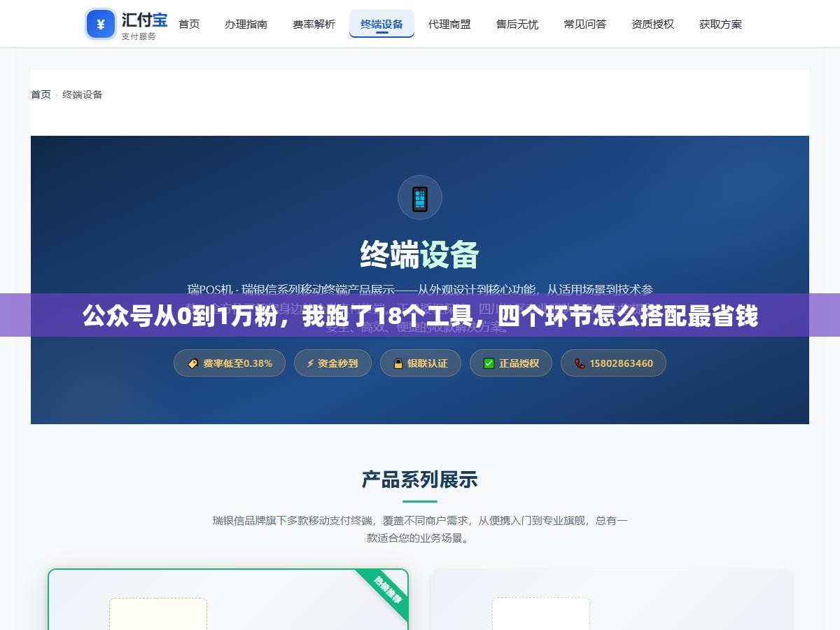Click the lightning icon beside 资金秒到
The width and height of the screenshot is (840, 630).
(310, 363)
